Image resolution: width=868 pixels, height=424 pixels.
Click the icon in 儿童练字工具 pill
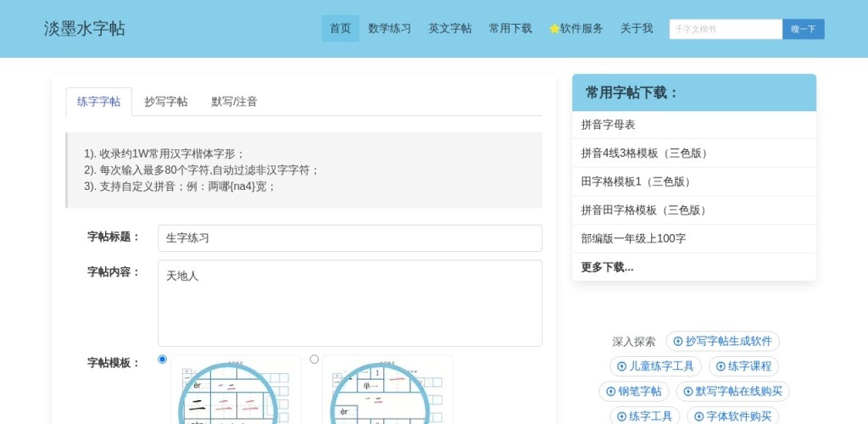pyautogui.click(x=622, y=366)
